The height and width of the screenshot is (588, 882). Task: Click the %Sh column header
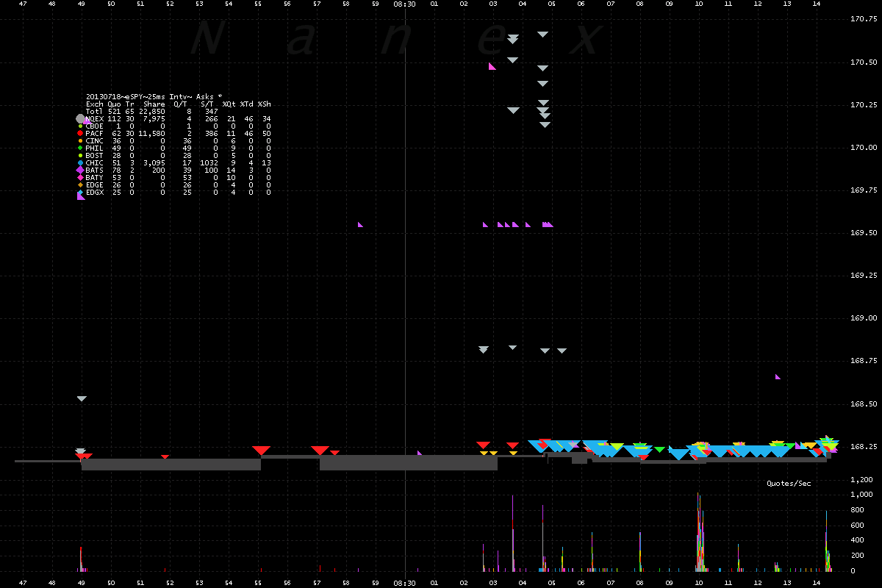coord(265,104)
